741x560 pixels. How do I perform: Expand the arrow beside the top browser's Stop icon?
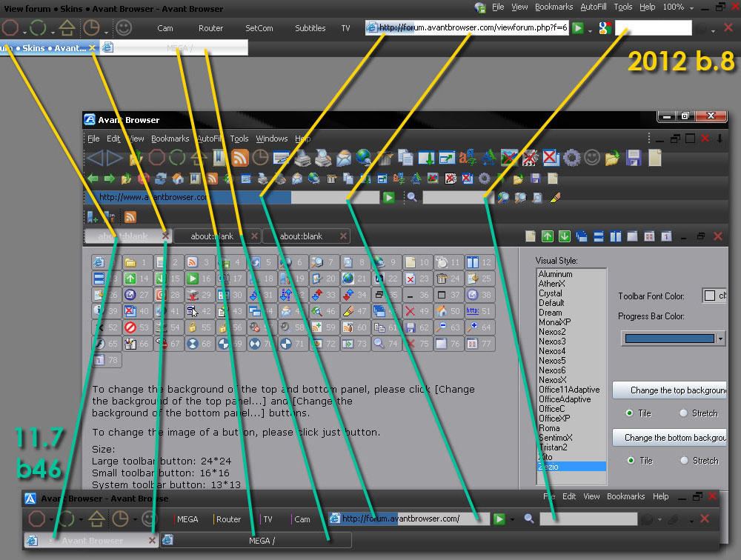[24, 33]
